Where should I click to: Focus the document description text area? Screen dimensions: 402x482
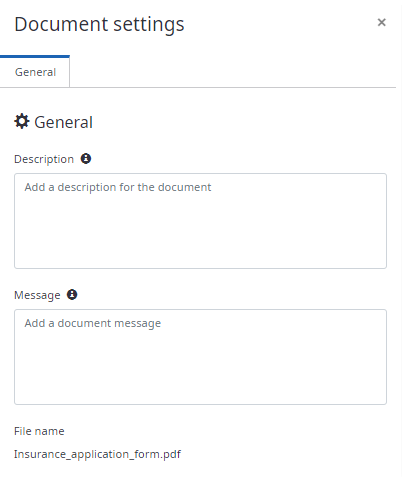pos(200,221)
